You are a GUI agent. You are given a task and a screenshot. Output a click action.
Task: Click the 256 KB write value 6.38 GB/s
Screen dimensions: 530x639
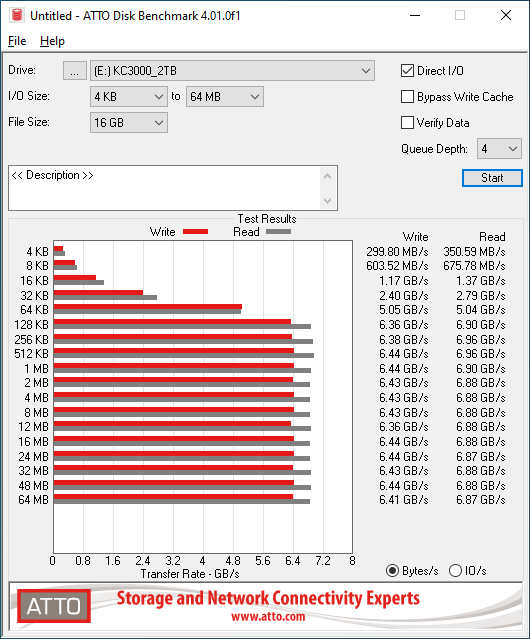[x=404, y=339]
